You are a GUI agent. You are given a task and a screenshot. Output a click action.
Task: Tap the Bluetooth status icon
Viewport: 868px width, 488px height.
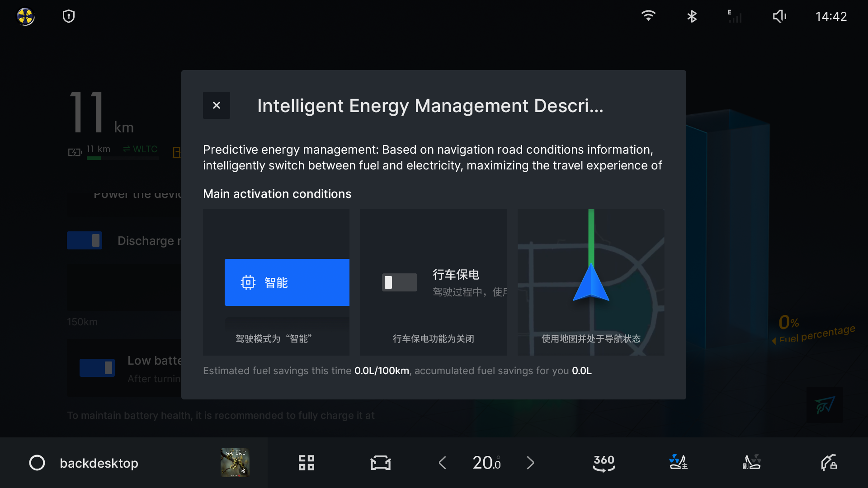click(x=692, y=17)
